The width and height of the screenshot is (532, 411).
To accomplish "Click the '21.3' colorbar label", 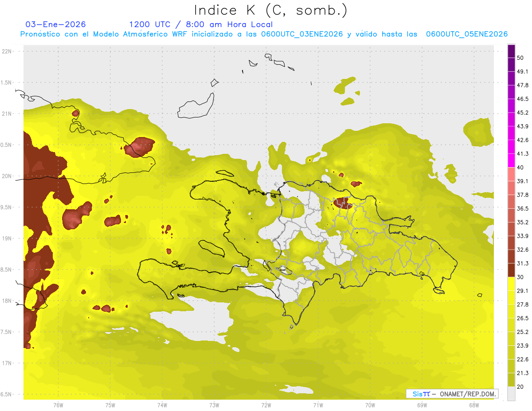I will pyautogui.click(x=522, y=373).
